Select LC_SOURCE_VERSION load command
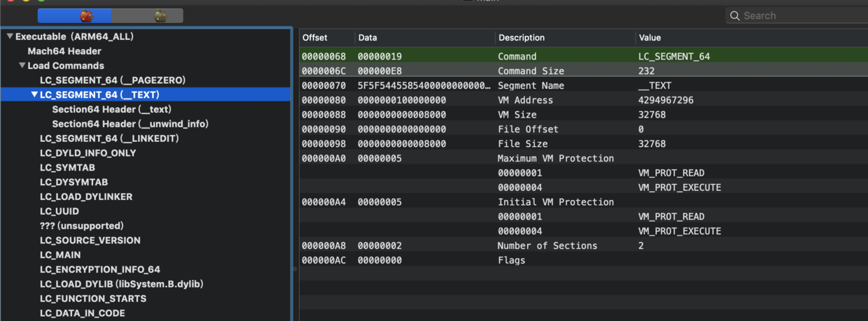The width and height of the screenshot is (868, 321). (x=90, y=241)
